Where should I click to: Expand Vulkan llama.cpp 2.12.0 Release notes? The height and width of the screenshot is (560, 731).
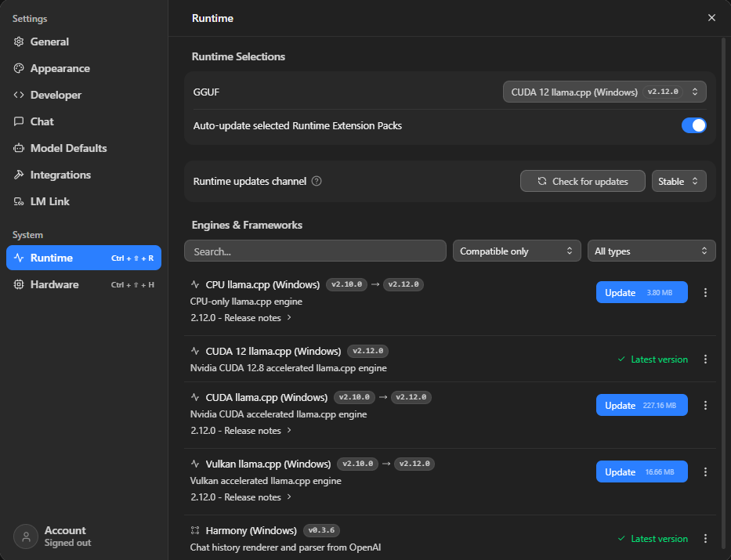(x=241, y=497)
